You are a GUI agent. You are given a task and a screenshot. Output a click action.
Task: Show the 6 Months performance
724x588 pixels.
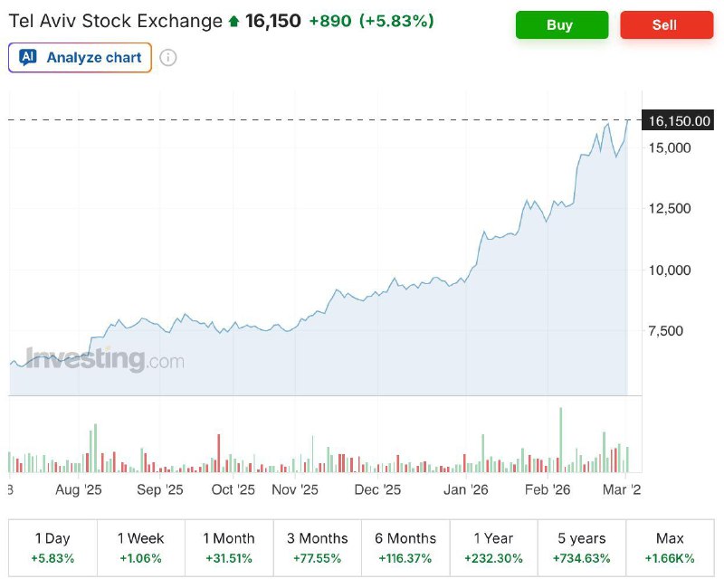(x=405, y=548)
